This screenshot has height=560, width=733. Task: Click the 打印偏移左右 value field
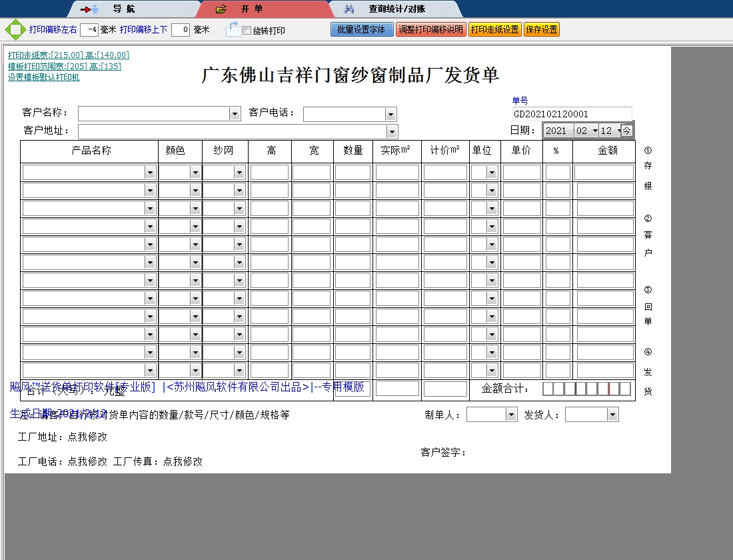point(89,29)
